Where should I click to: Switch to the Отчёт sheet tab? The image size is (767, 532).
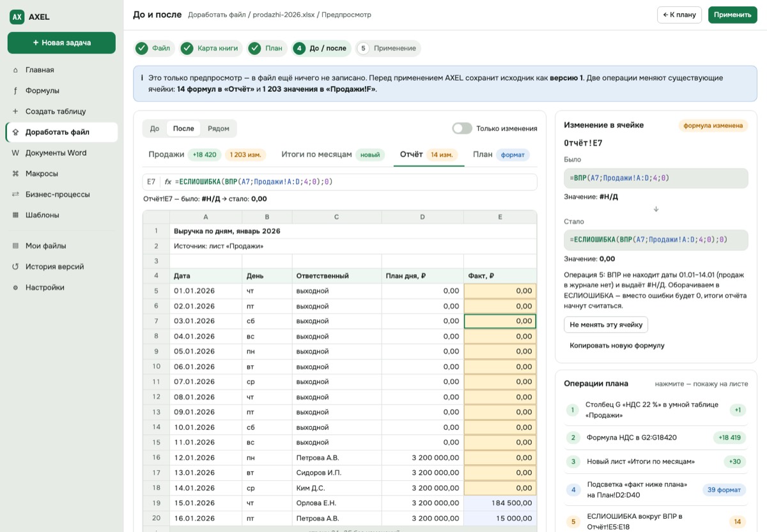tap(429, 155)
